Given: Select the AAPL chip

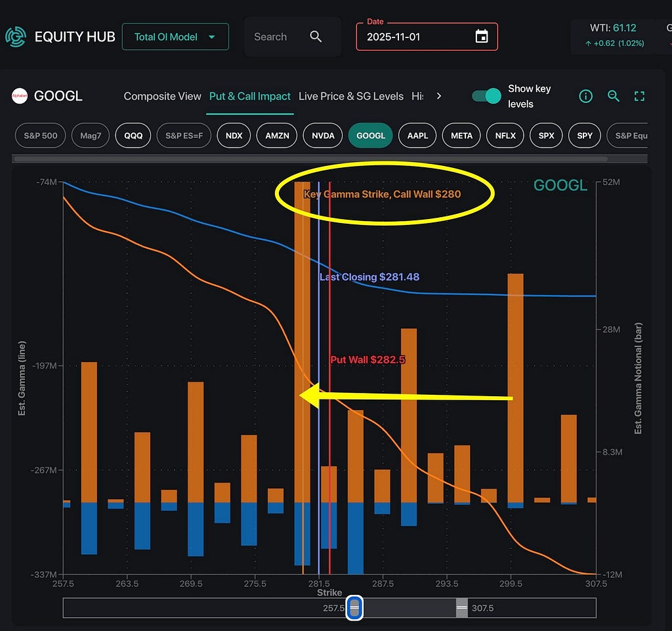Looking at the screenshot, I should 417,135.
